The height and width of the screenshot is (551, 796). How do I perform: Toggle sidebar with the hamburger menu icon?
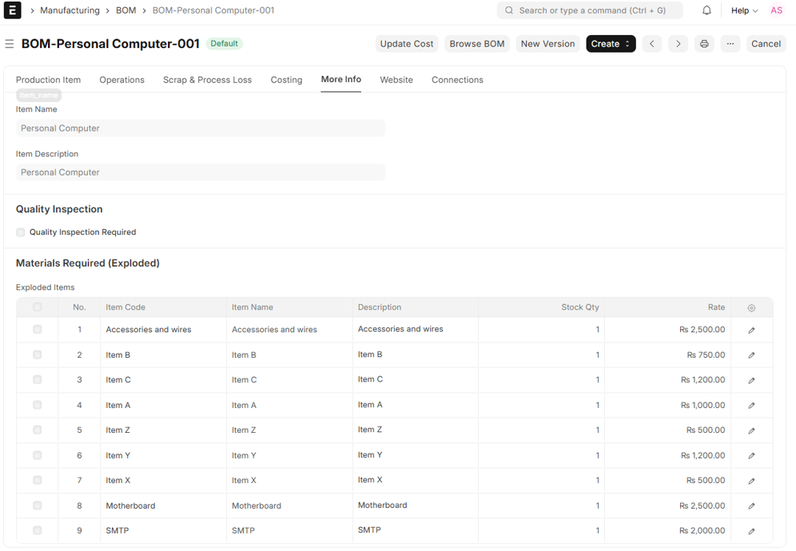point(9,44)
